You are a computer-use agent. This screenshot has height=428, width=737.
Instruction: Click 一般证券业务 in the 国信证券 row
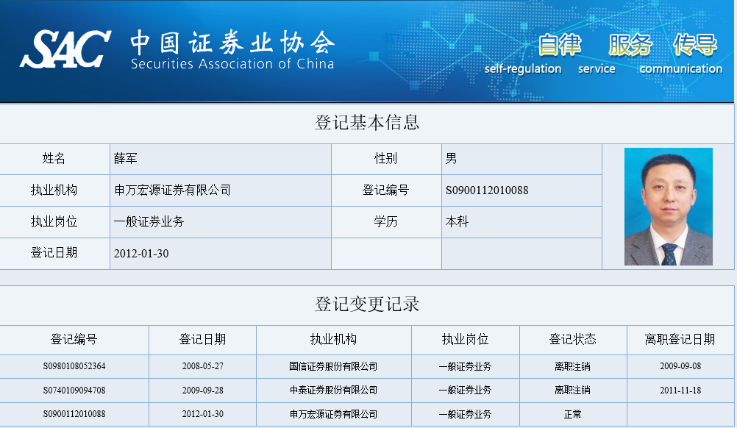point(465,366)
